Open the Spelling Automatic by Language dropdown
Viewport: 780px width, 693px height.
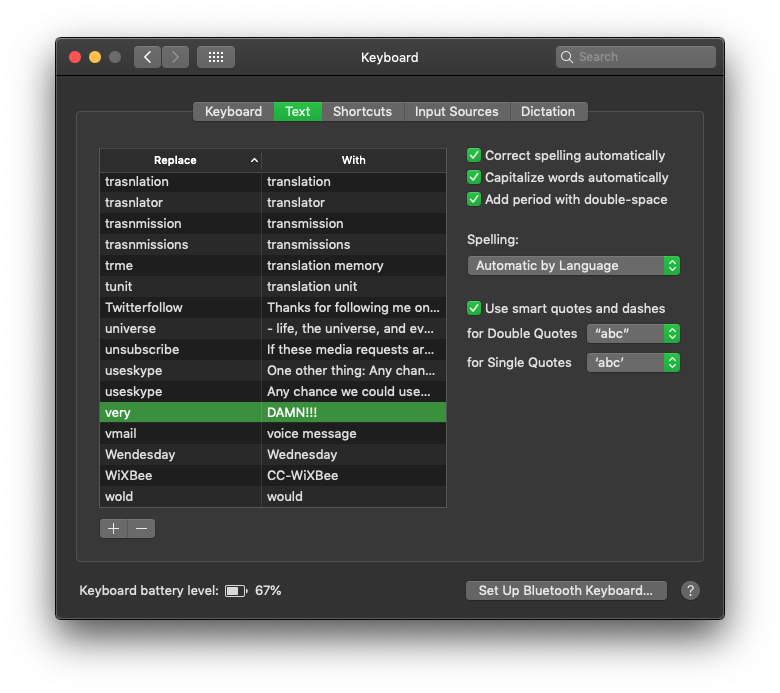pyautogui.click(x=574, y=266)
